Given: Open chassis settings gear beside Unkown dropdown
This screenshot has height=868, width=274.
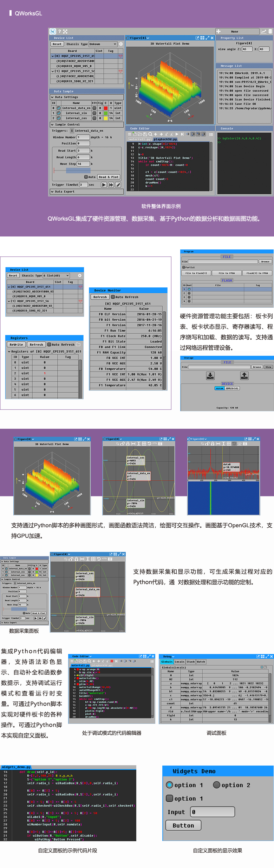Looking at the screenshot, I should tap(121, 44).
